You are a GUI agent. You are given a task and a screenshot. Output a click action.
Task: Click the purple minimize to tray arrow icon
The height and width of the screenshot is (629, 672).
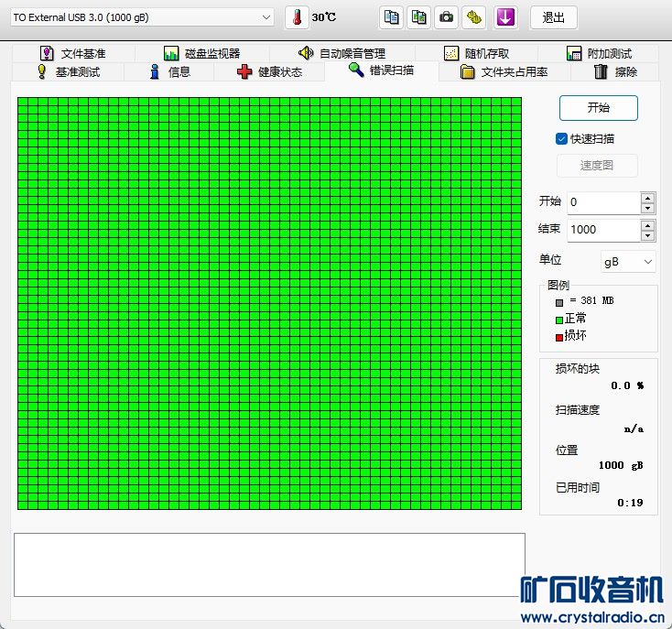[505, 17]
